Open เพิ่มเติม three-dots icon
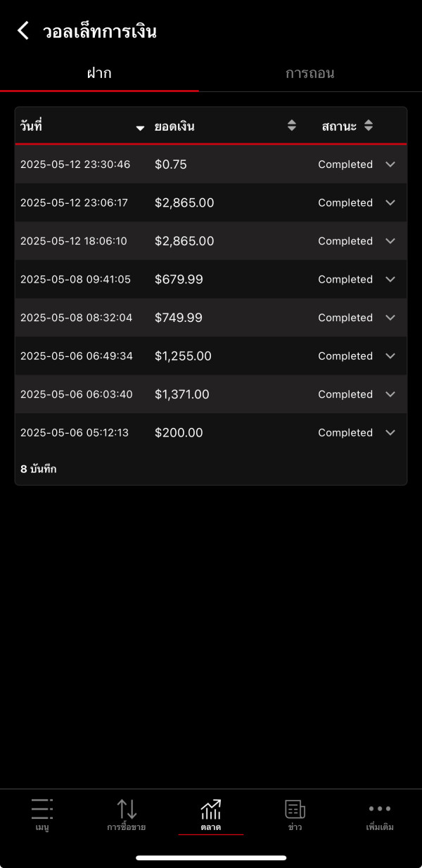The width and height of the screenshot is (422, 868). click(380, 809)
